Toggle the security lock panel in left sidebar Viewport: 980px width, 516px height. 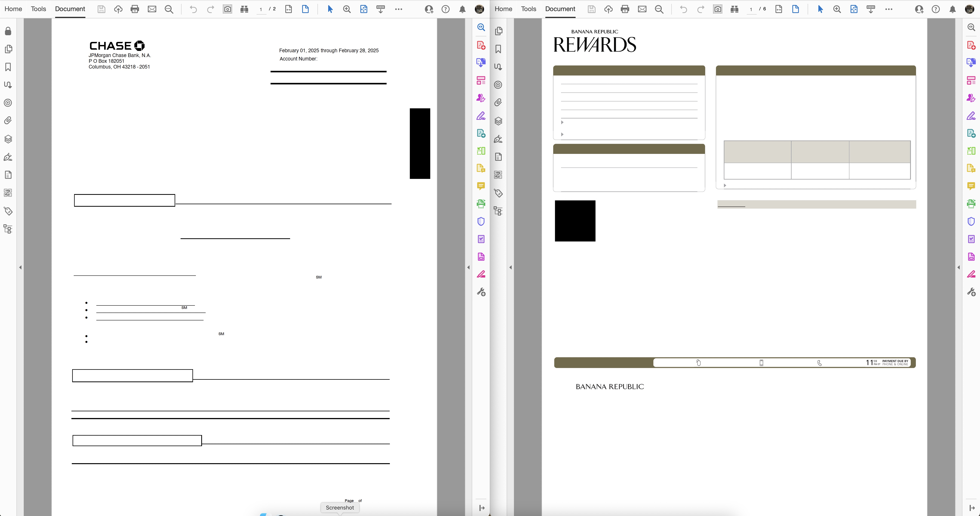tap(8, 31)
